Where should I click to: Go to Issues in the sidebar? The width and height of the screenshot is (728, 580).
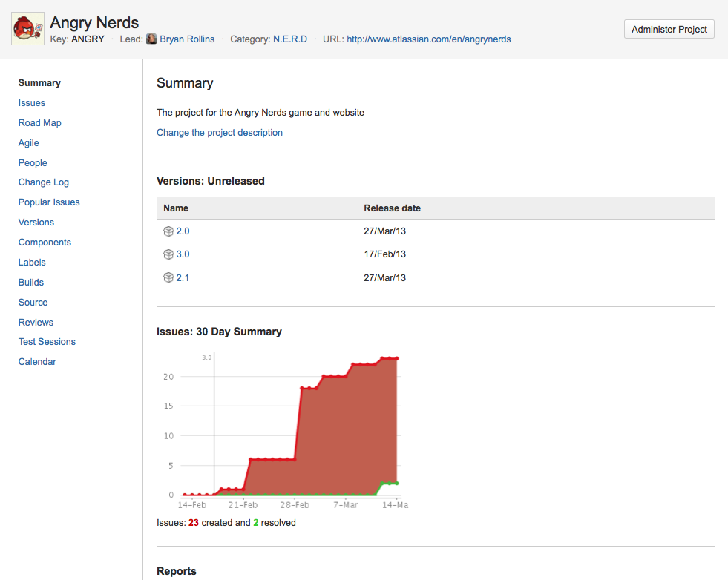click(x=32, y=103)
